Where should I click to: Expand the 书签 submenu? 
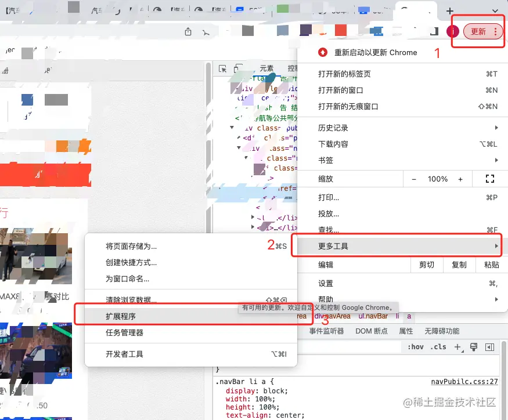[402, 160]
